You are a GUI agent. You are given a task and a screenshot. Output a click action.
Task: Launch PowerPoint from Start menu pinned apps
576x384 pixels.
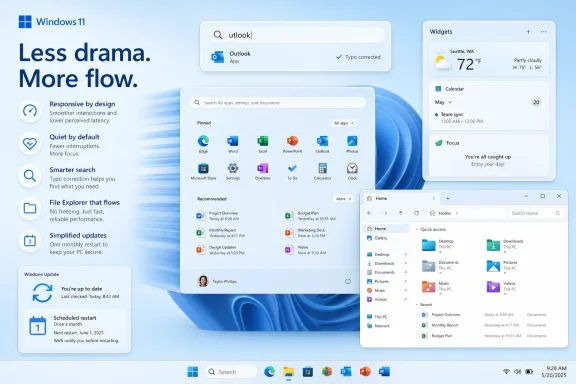[292, 144]
